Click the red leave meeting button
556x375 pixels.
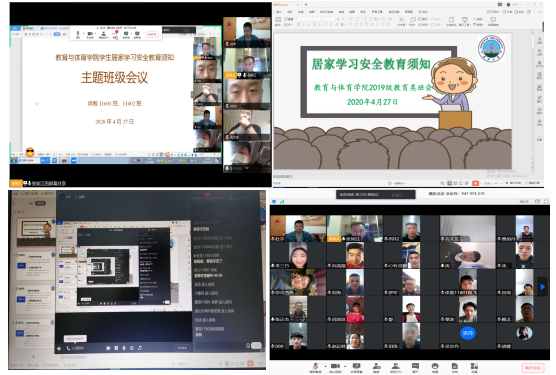(533, 368)
